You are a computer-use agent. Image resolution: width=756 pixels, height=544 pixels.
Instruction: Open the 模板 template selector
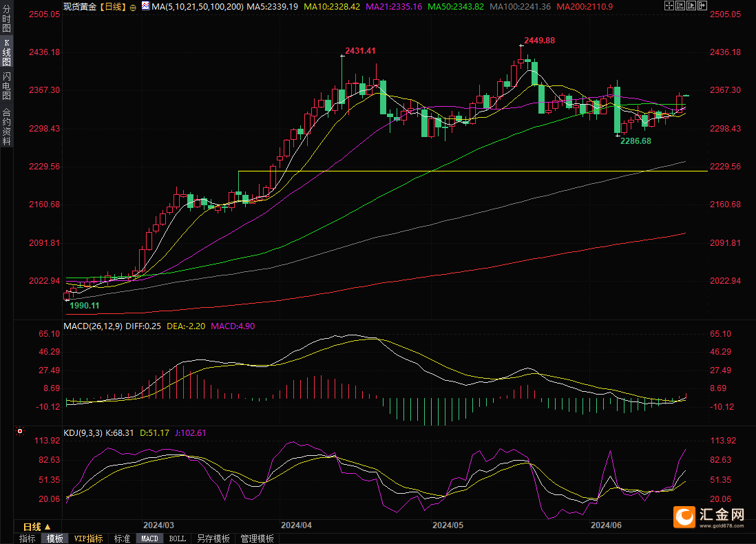click(55, 538)
